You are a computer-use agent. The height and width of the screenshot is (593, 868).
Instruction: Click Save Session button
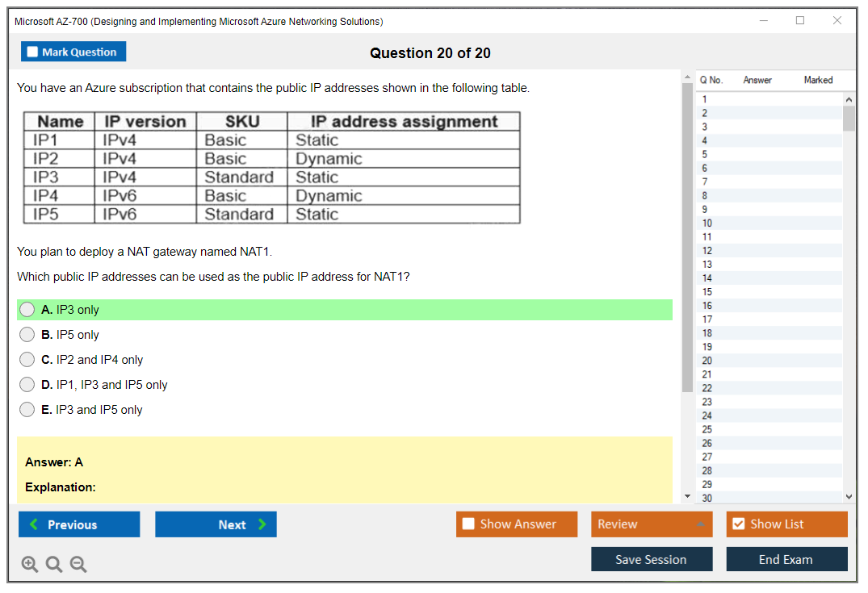(652, 560)
